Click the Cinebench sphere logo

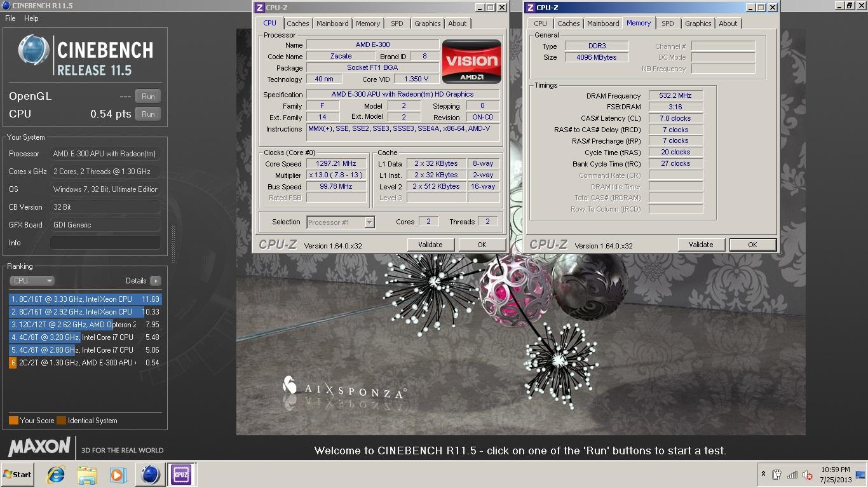[x=34, y=50]
